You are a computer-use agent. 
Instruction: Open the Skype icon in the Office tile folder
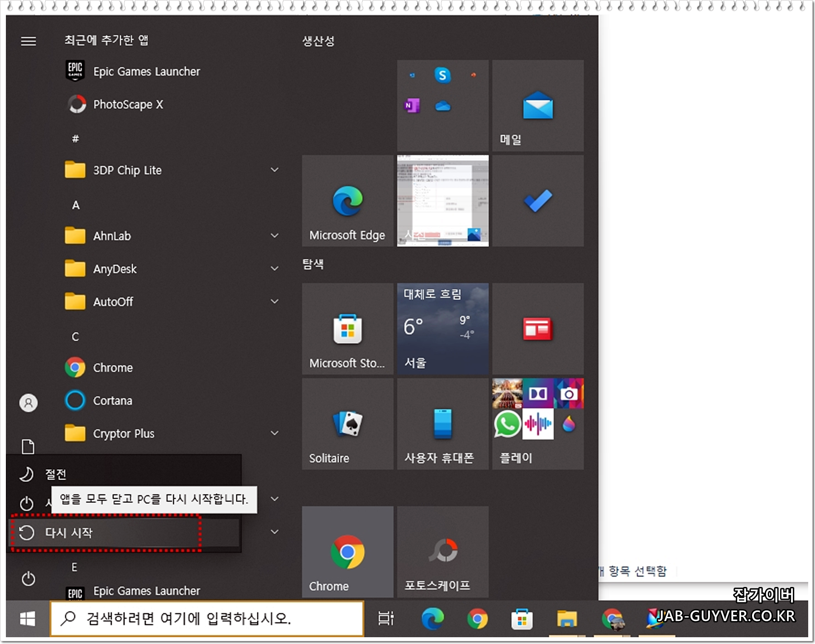[442, 75]
